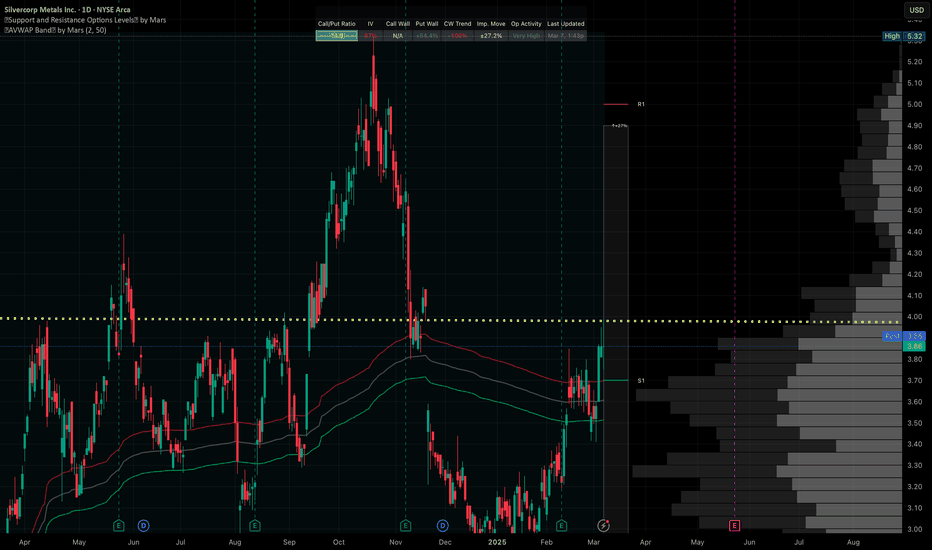Screen dimensions: 932x550
Task: Open the USD currency selector
Action: pyautogui.click(x=917, y=10)
